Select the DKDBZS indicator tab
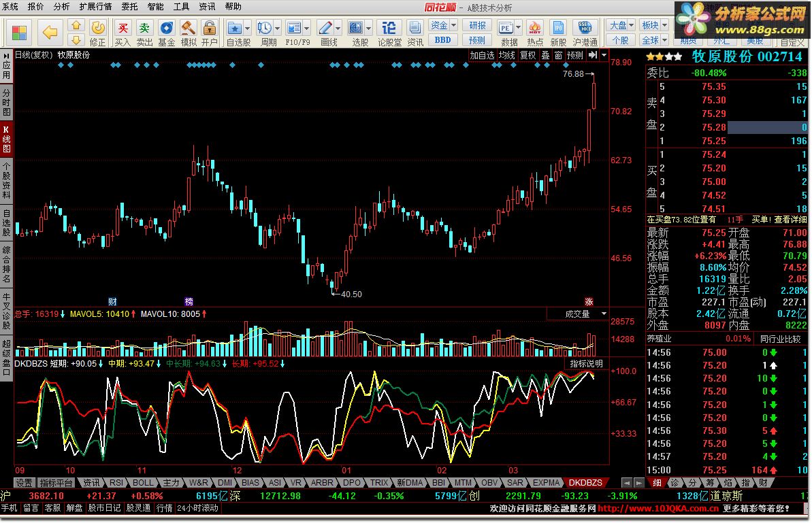This screenshot has width=812, height=523. point(585,483)
